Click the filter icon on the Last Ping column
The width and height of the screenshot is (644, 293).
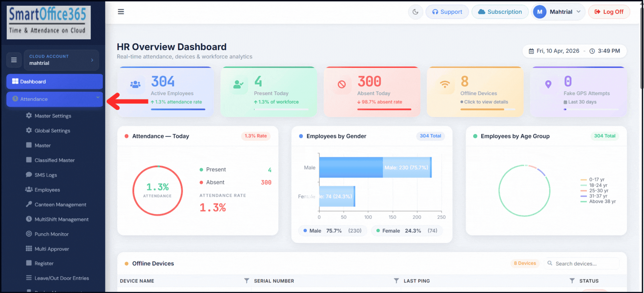click(572, 281)
